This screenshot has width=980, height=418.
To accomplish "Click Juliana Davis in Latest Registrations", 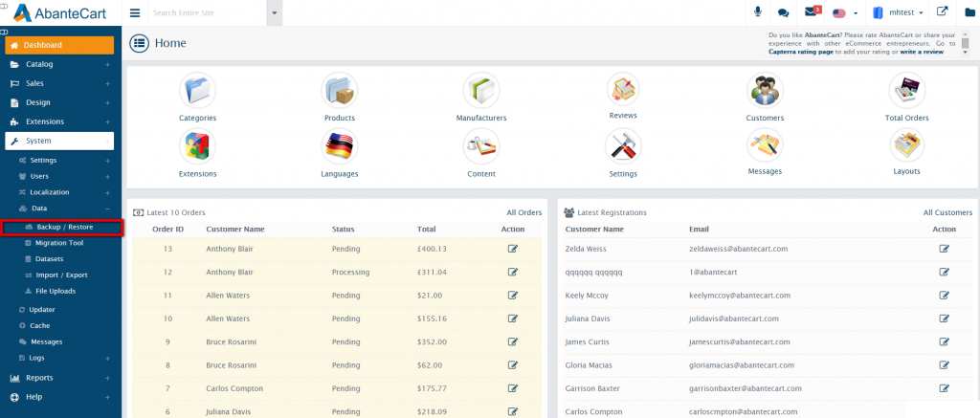I will [587, 319].
